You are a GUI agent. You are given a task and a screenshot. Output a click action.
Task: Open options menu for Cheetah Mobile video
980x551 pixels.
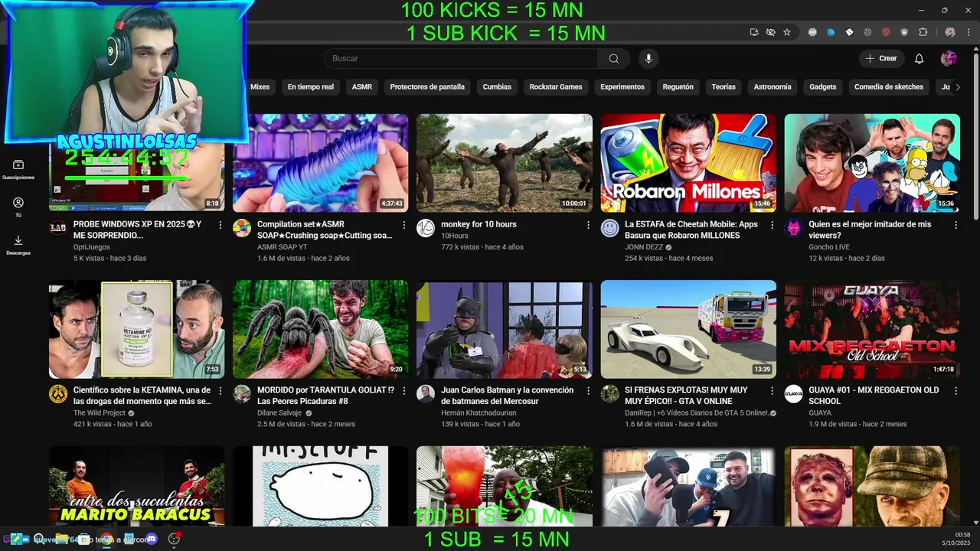[772, 225]
